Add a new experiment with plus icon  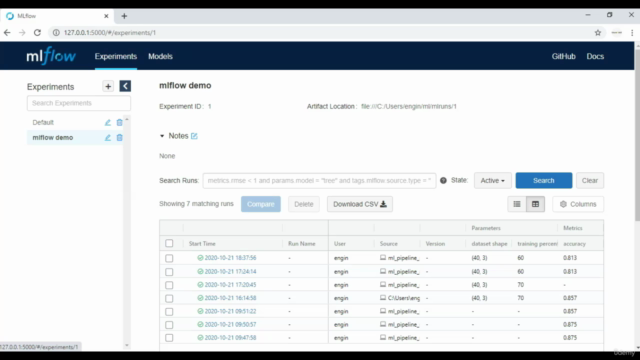(x=108, y=86)
